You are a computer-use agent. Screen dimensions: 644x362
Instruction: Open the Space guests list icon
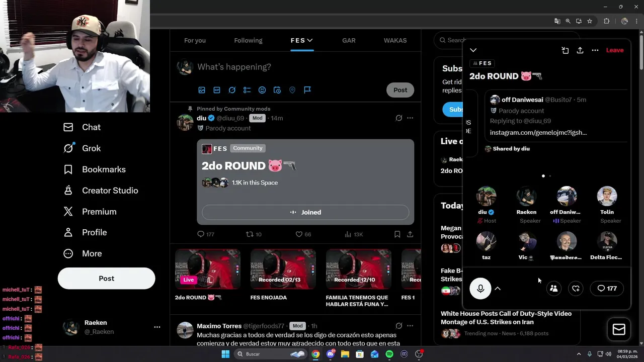(554, 289)
